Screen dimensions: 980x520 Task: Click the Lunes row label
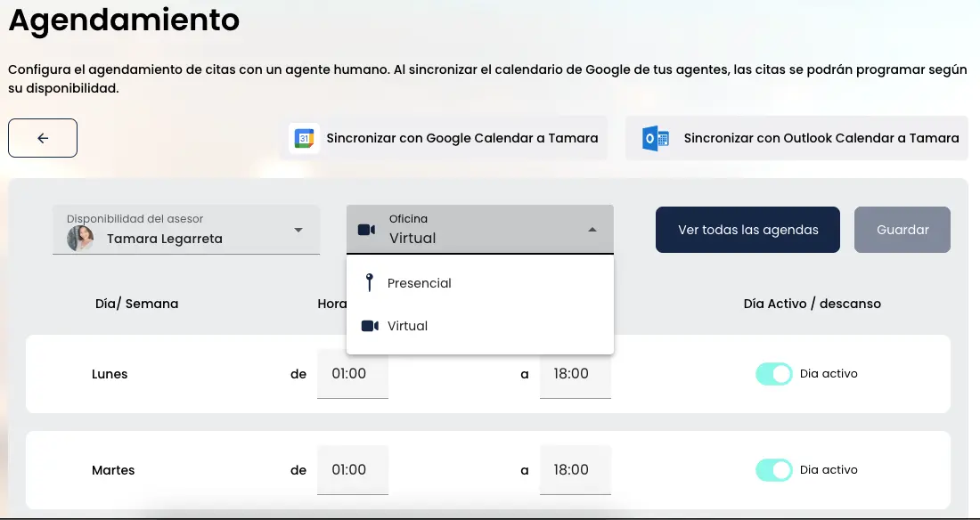tap(110, 374)
